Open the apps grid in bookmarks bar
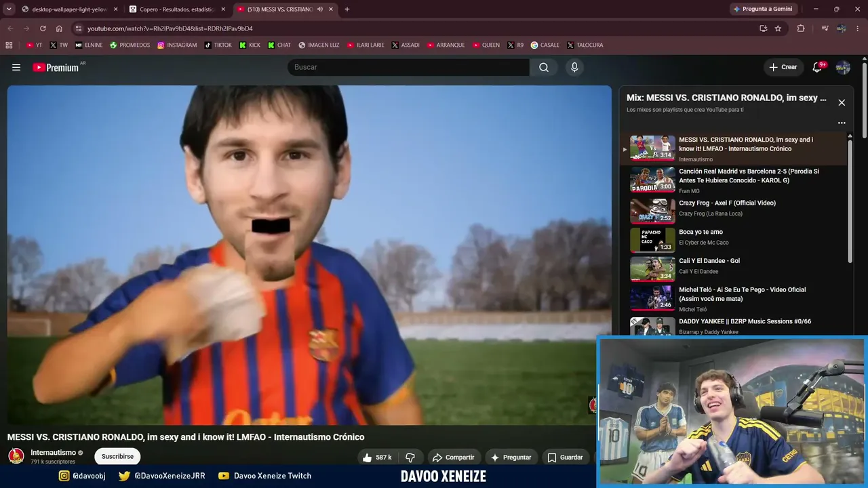 [x=9, y=45]
